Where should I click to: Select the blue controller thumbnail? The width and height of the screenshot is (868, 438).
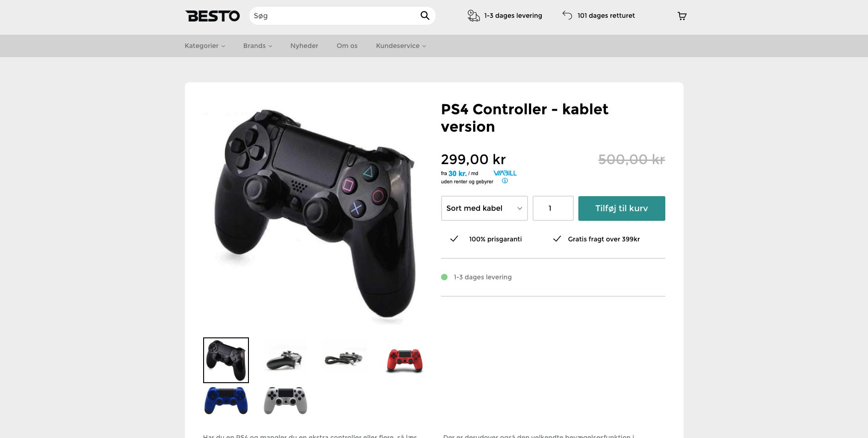(226, 401)
